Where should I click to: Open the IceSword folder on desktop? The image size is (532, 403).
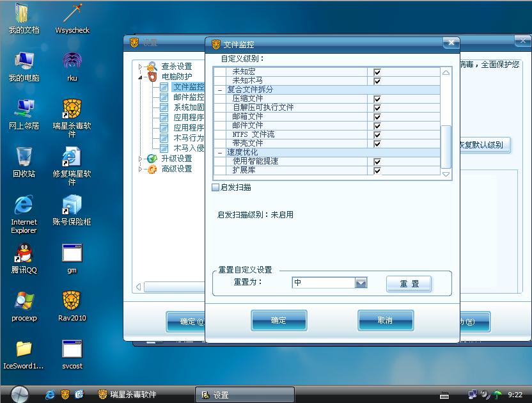(24, 349)
